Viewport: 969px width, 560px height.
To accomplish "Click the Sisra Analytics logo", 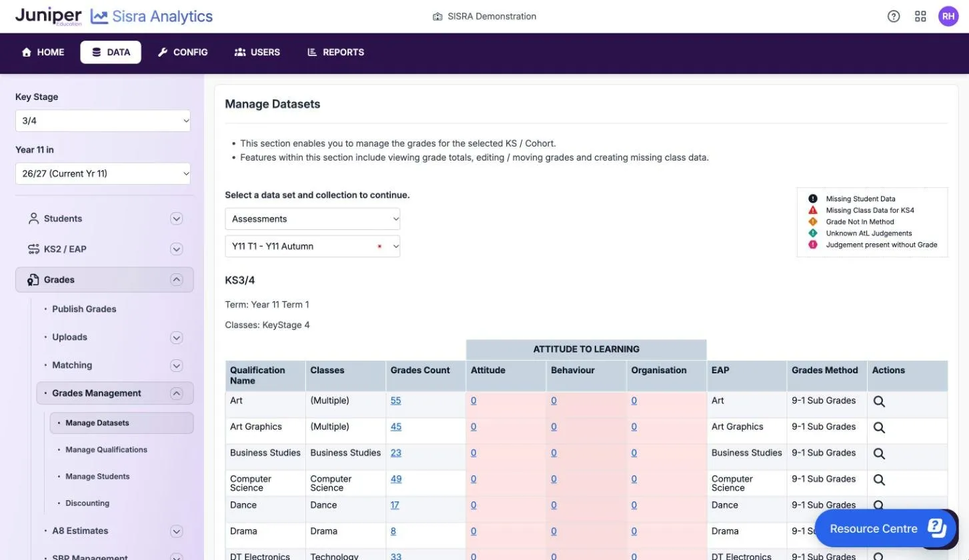I will (152, 17).
